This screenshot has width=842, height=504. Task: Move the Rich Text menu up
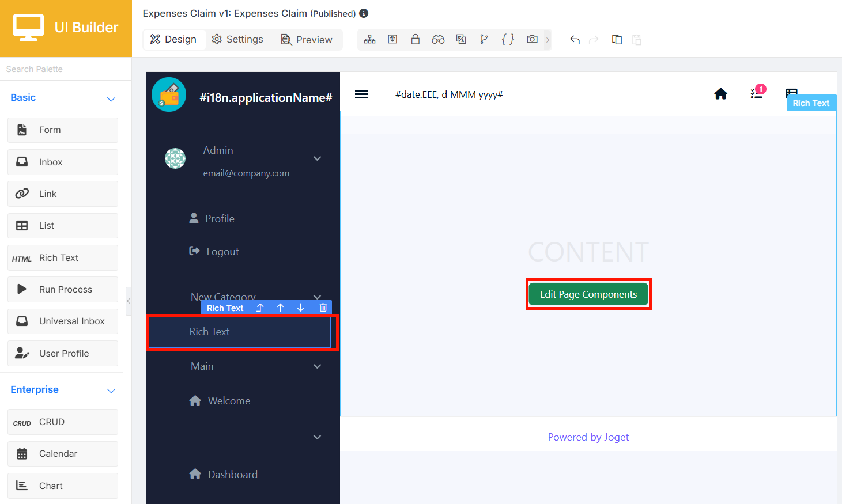click(280, 308)
